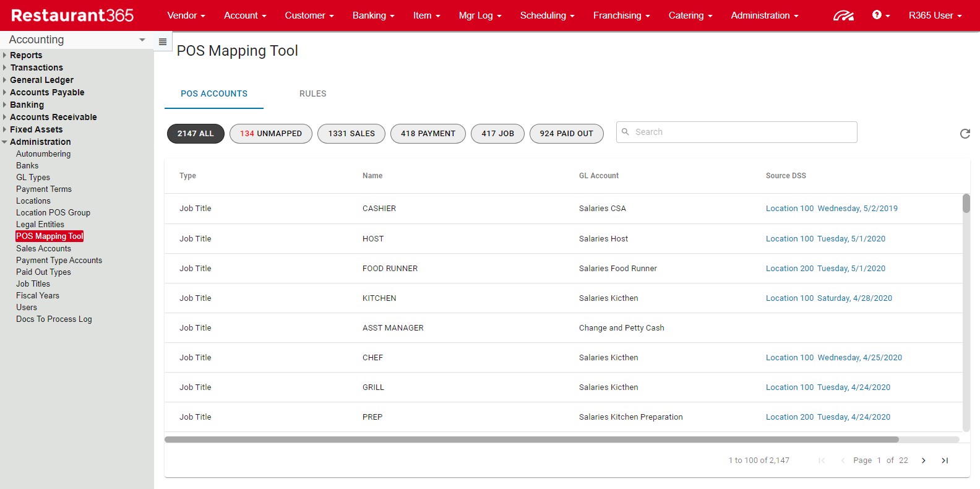Open the Catering menu
Image resolution: width=980 pixels, height=489 pixels.
[690, 15]
